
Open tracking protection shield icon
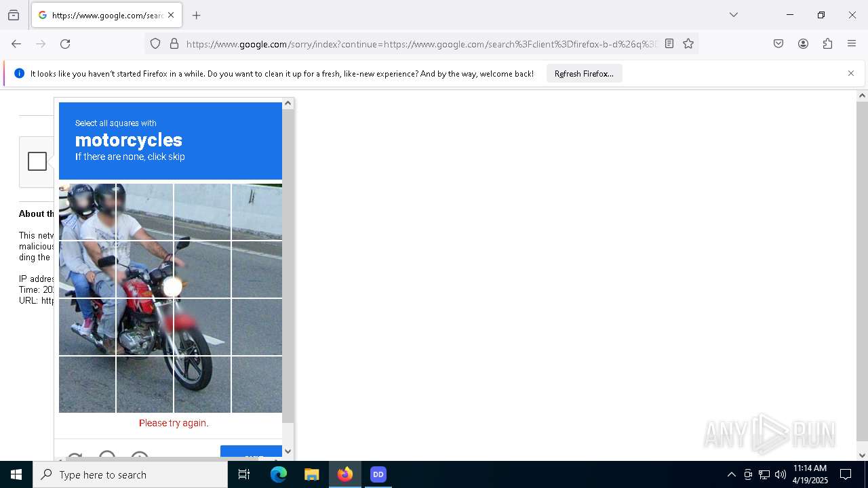coord(155,43)
